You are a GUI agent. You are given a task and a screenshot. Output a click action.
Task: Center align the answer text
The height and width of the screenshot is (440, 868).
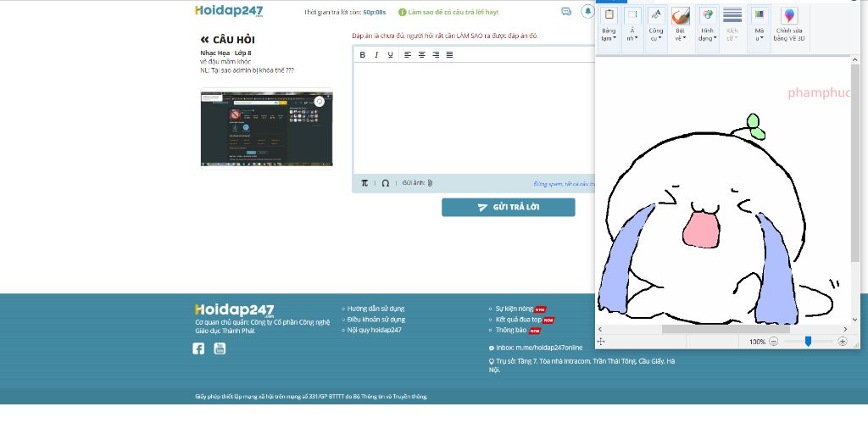(x=422, y=55)
